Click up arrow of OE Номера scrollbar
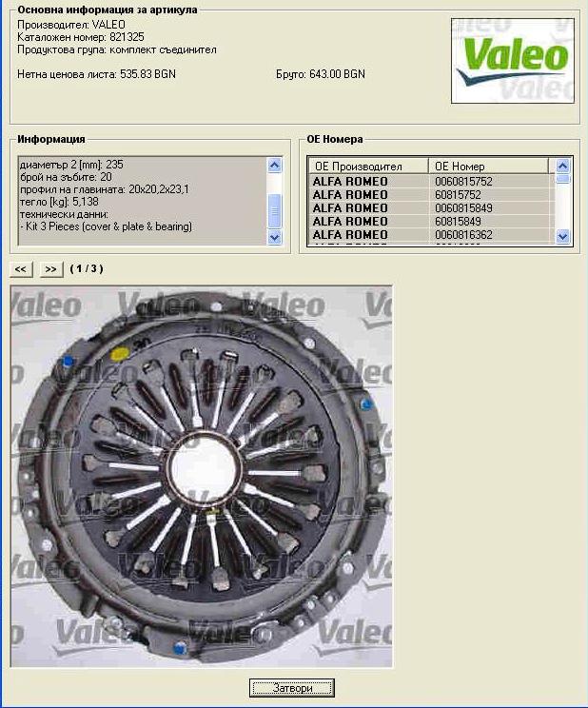The width and height of the screenshot is (588, 708). pyautogui.click(x=562, y=166)
